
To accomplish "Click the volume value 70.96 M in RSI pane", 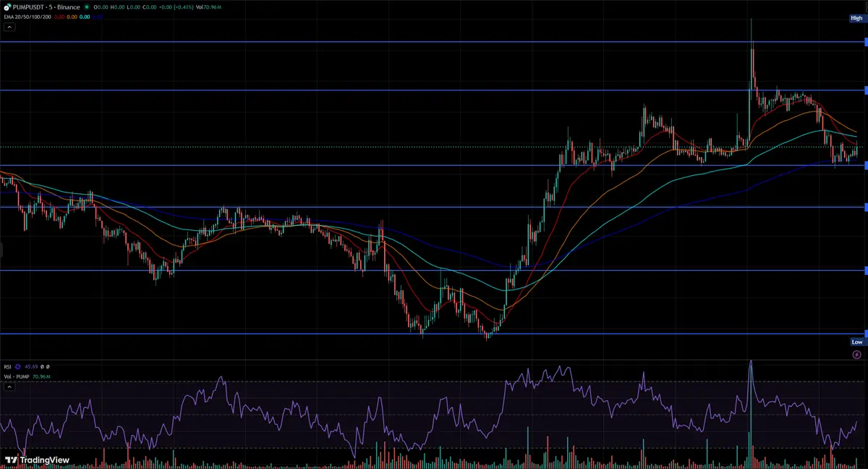I will coord(41,377).
